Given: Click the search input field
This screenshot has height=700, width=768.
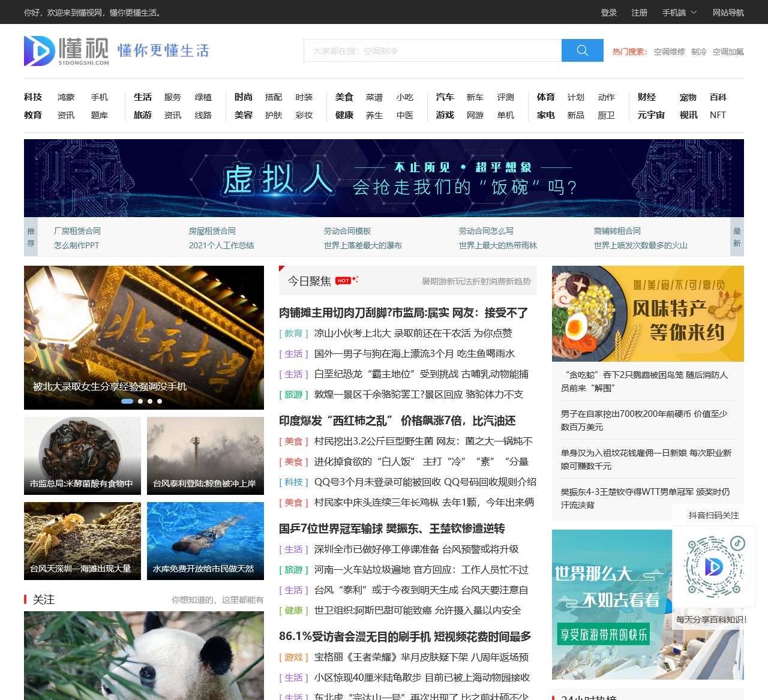Looking at the screenshot, I should (x=433, y=50).
